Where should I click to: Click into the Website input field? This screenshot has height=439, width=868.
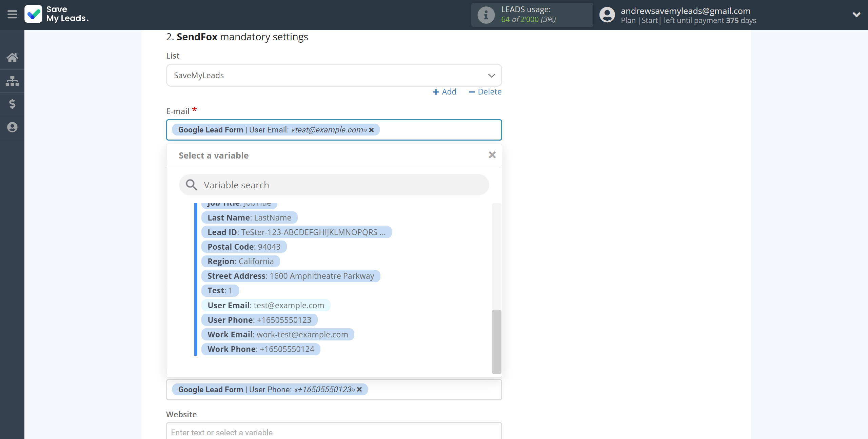pos(334,432)
